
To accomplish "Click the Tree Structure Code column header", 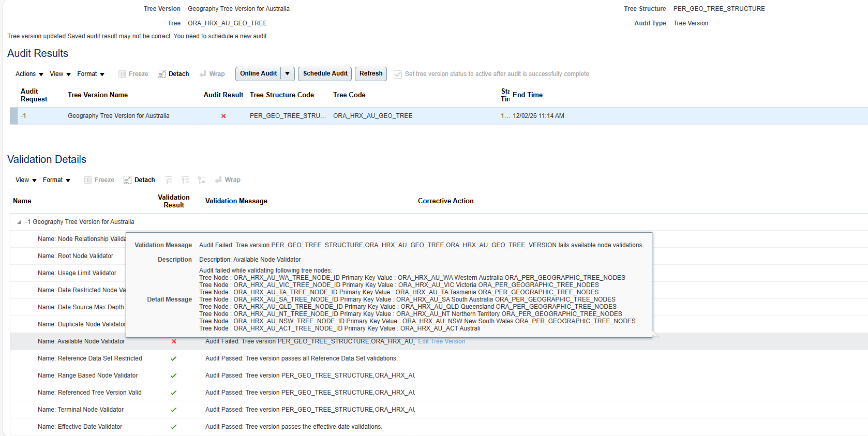I will [282, 95].
